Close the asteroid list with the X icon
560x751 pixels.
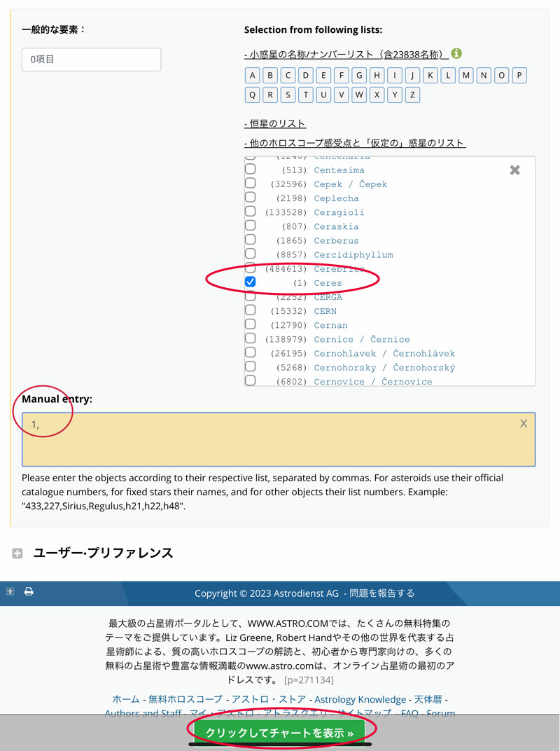[x=514, y=170]
